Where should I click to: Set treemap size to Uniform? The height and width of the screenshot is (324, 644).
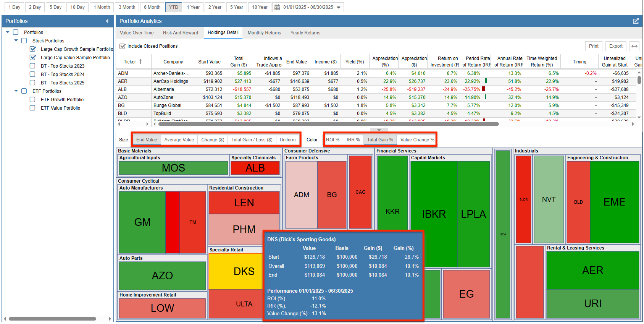(x=287, y=140)
